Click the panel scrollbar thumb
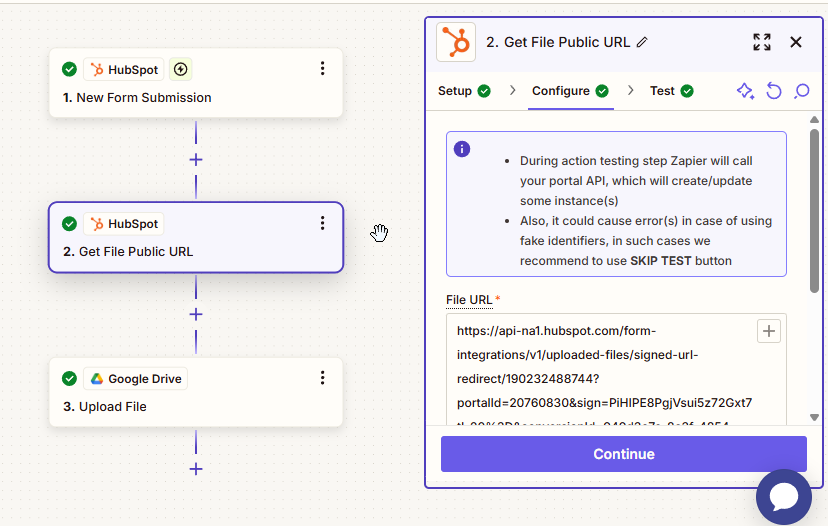The height and width of the screenshot is (526, 828). 814,210
